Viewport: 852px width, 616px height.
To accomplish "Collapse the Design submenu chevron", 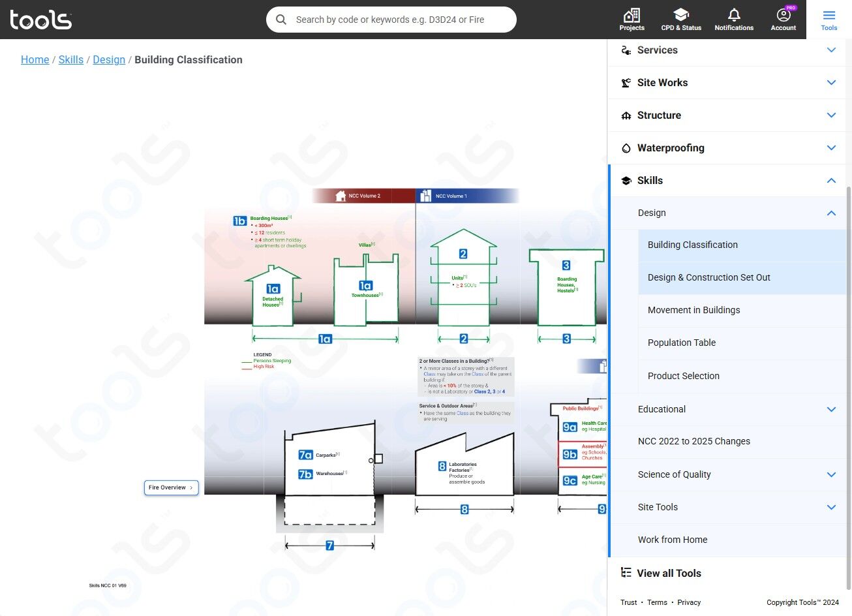I will 831,213.
